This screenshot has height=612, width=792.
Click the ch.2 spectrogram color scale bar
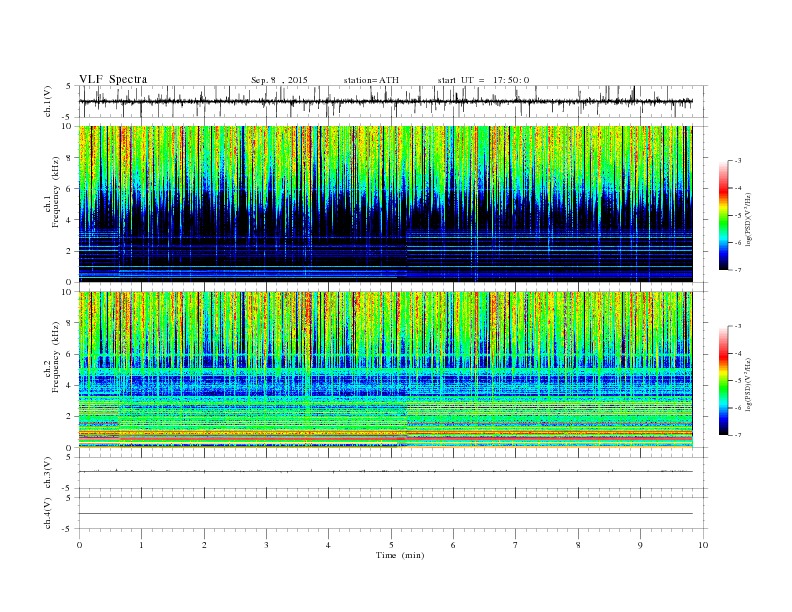pos(723,381)
